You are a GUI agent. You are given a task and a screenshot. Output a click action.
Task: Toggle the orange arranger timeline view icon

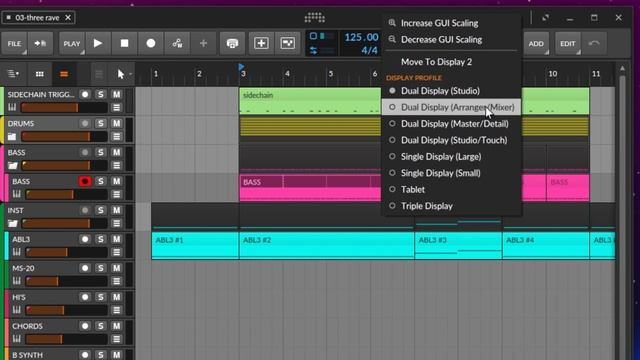click(x=64, y=74)
